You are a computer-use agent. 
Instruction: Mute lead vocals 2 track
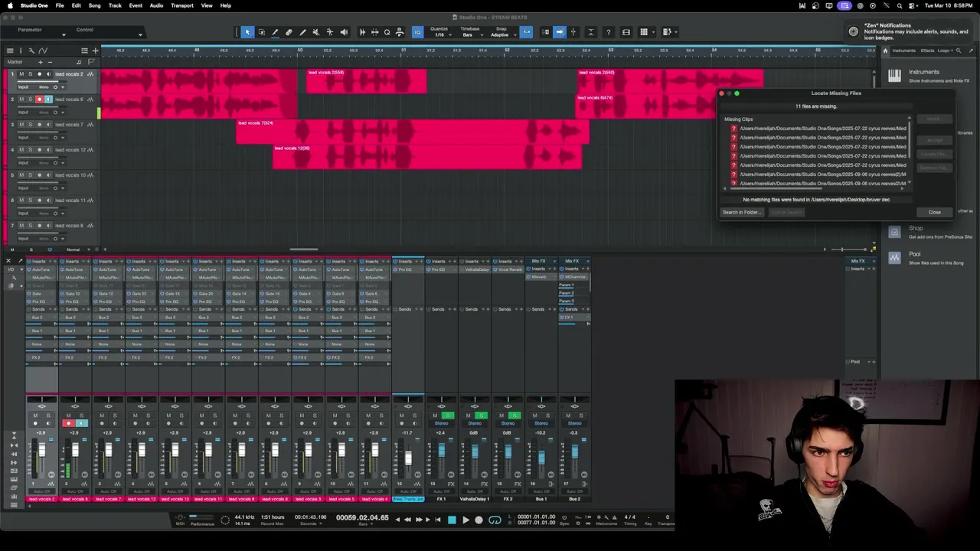[21, 74]
